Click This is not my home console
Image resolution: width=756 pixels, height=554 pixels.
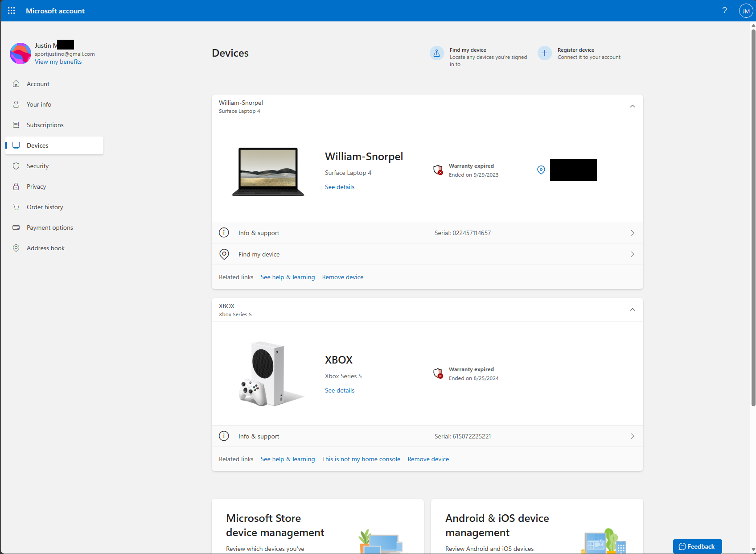coord(361,459)
